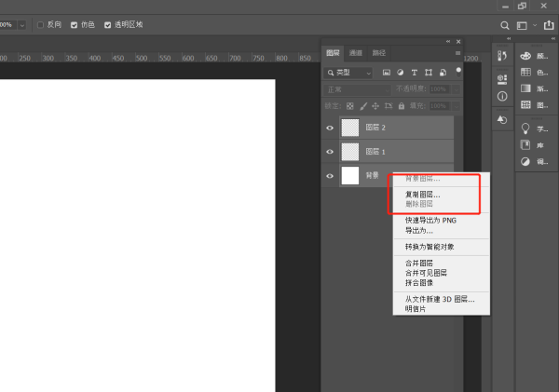Open the Libraries panel icon
The width and height of the screenshot is (559, 392).
point(525,144)
